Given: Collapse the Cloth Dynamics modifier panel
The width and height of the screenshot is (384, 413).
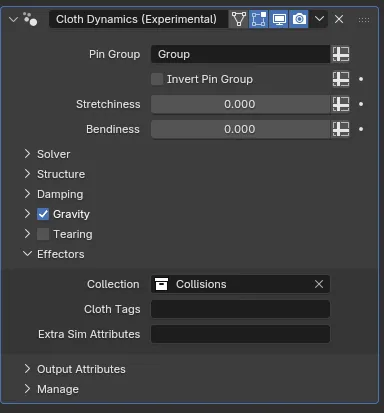Looking at the screenshot, I should 13,19.
